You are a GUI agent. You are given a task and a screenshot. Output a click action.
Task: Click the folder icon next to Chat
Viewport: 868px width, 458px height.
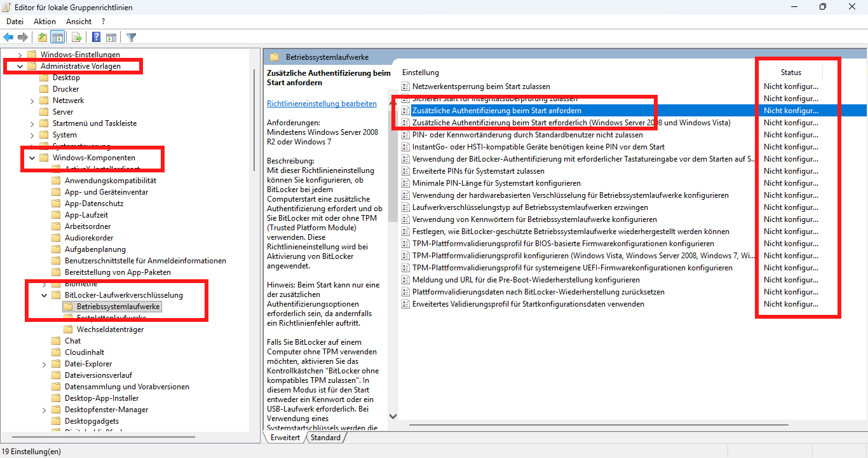(56, 341)
